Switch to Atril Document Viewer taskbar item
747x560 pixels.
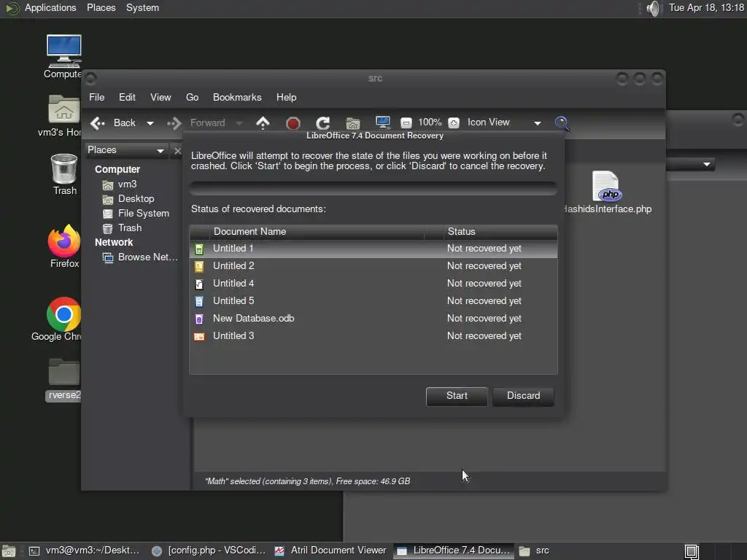331,551
